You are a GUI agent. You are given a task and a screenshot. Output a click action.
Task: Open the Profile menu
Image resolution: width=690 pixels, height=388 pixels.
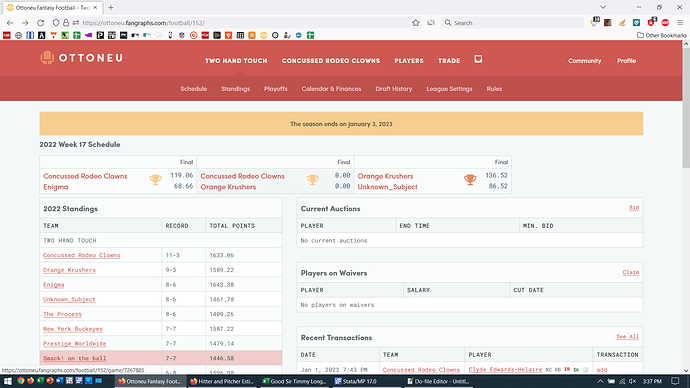pyautogui.click(x=626, y=61)
